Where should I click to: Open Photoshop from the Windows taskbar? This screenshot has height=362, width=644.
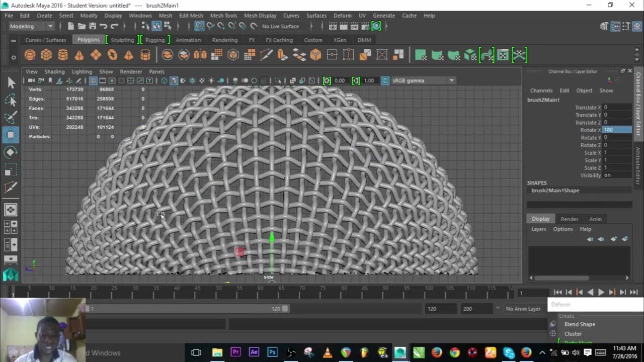[272, 352]
